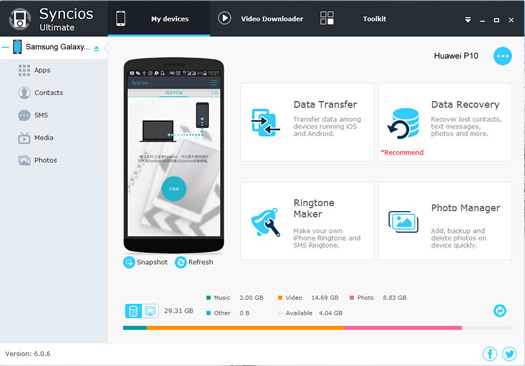
Task: Open the Huawei P10 more options button
Action: 503,56
